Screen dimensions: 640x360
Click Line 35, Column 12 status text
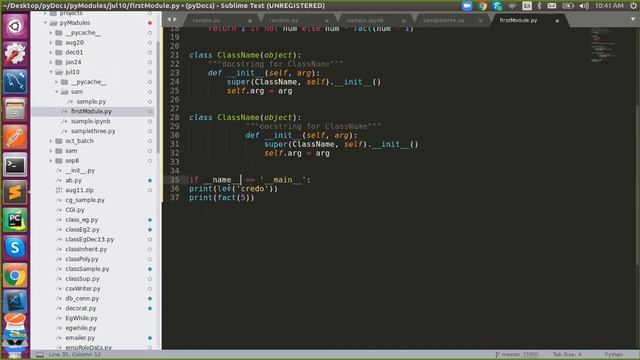75,354
